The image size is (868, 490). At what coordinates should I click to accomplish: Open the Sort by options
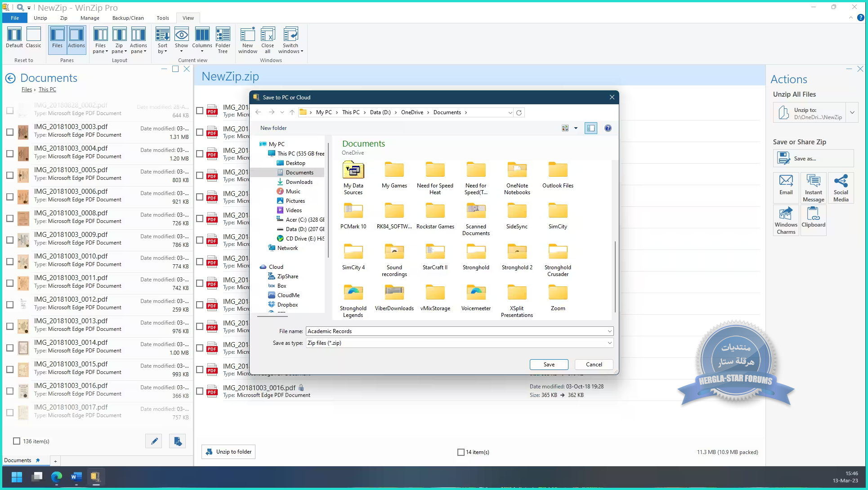(x=162, y=40)
